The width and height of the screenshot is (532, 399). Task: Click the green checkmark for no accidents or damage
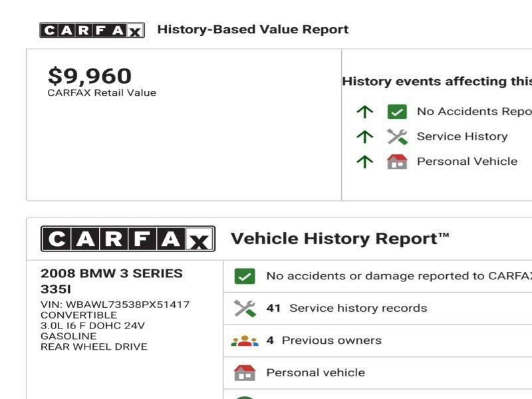click(245, 276)
